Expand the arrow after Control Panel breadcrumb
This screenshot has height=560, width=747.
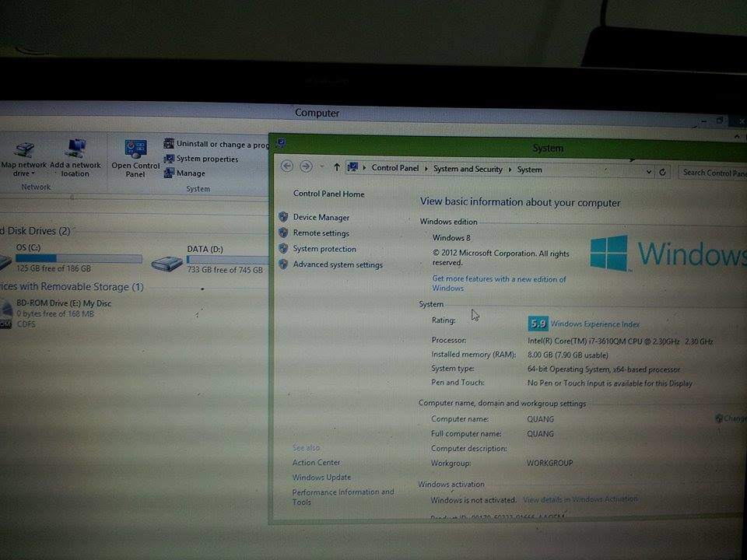coord(426,169)
